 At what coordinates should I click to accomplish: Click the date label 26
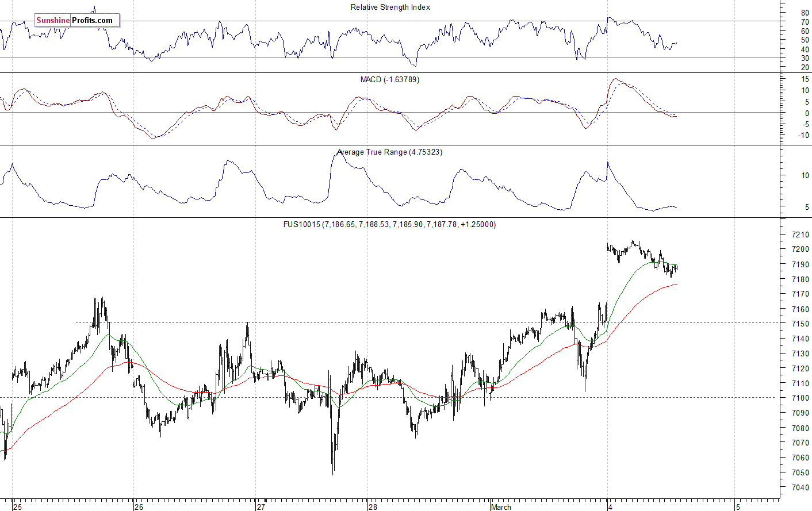tap(139, 507)
